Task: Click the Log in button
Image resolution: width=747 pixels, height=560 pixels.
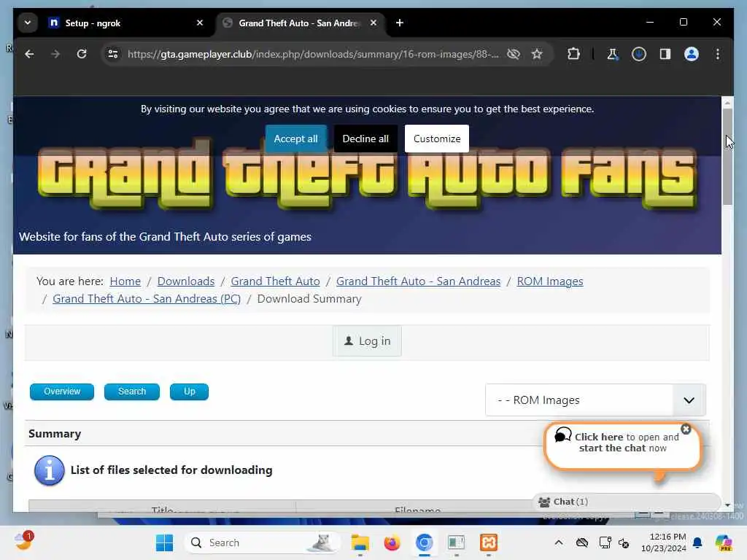Action: coord(368,341)
